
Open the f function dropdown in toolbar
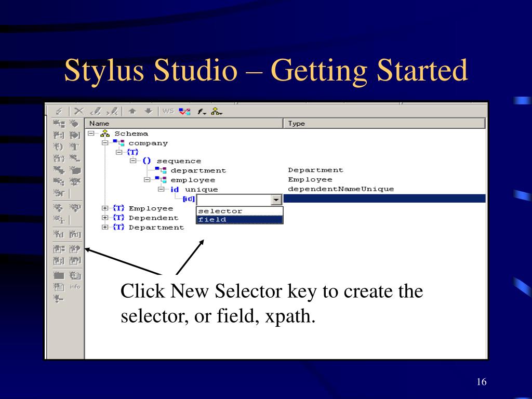(x=202, y=111)
